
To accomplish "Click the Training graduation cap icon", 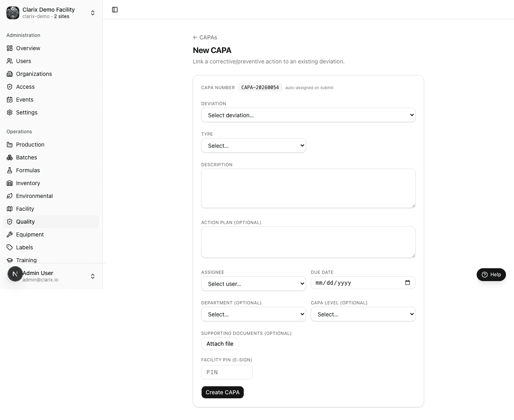I will (10, 260).
